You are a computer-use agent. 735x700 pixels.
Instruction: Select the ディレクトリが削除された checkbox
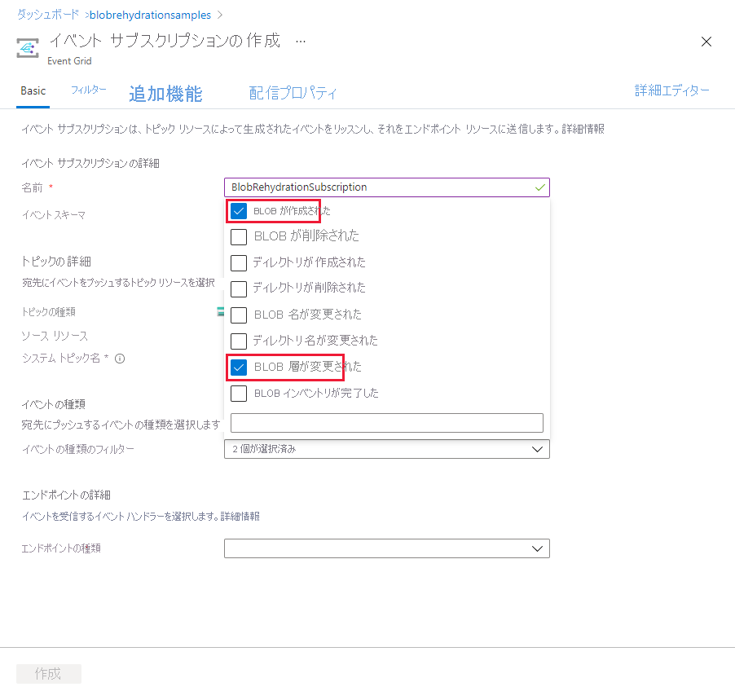240,288
